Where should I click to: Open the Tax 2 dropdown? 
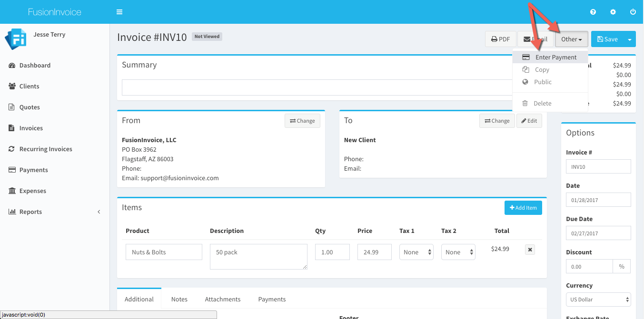[x=458, y=252]
